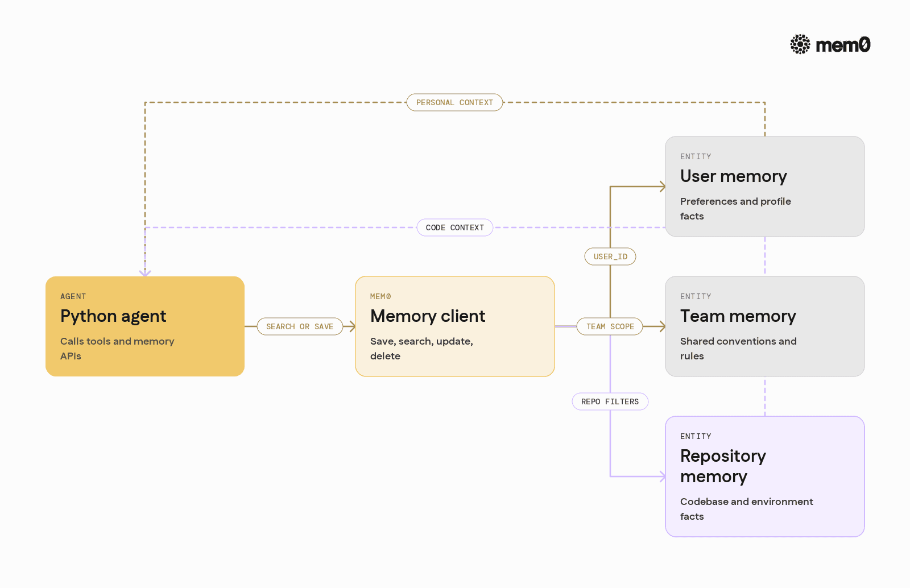910x588 pixels.
Task: Click 'Calls tools and memory APIs' text
Action: click(x=117, y=349)
